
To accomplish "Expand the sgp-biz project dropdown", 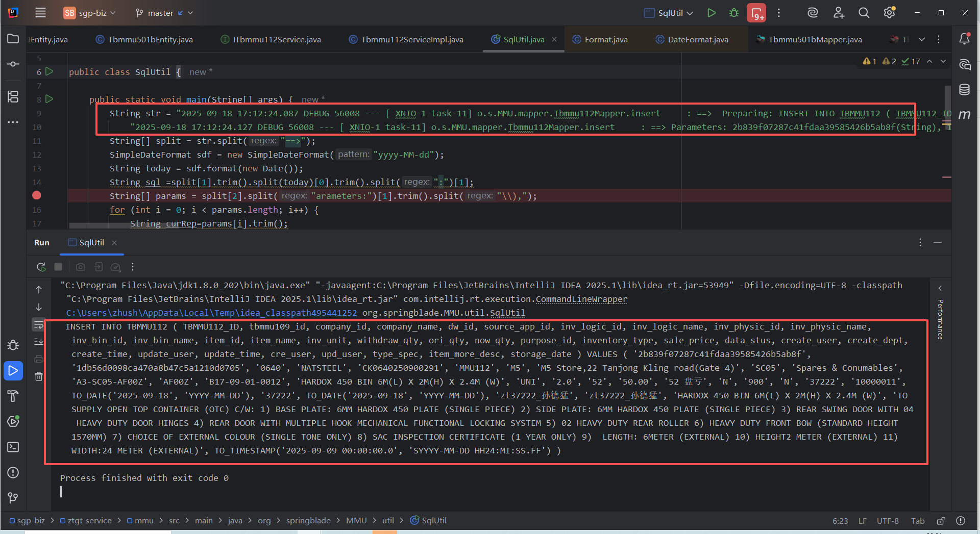I will click(90, 13).
